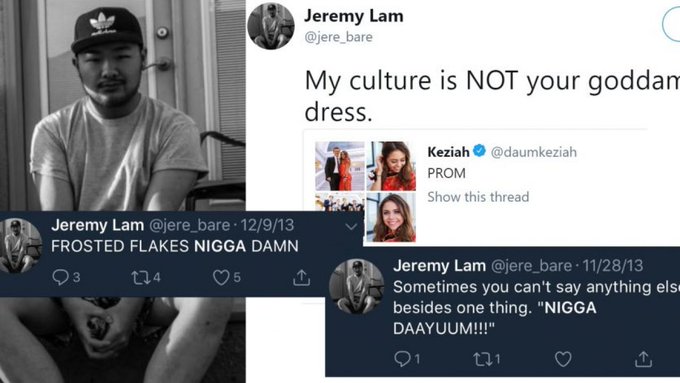Open the @jere_bare handle under the main tweet name
The width and height of the screenshot is (680, 383).
[339, 37]
